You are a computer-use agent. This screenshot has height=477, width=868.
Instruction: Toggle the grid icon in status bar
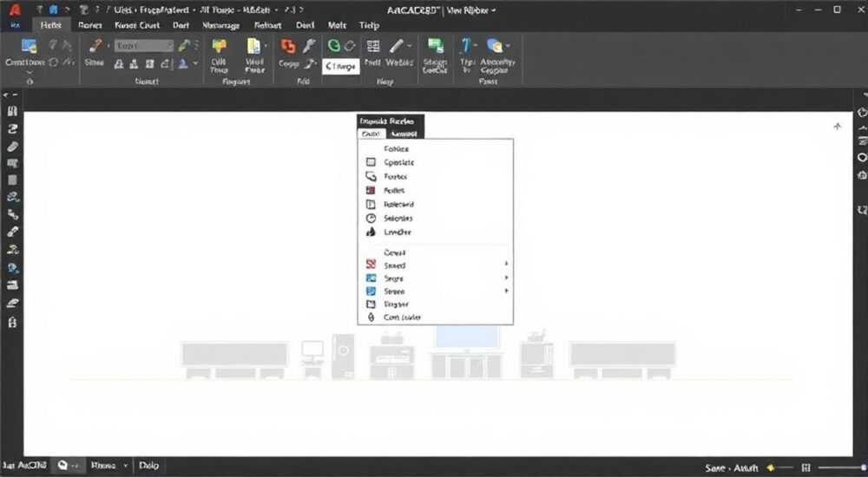click(x=806, y=467)
